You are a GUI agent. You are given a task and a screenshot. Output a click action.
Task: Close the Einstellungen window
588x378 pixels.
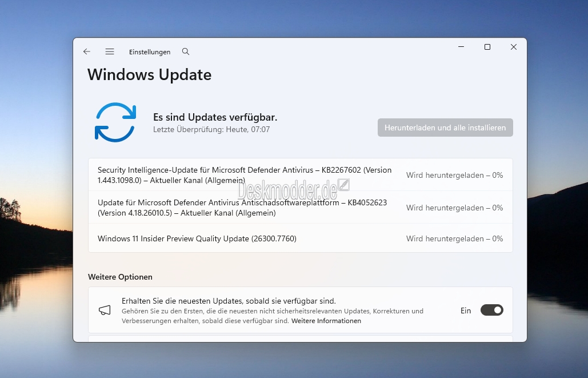[x=514, y=47]
